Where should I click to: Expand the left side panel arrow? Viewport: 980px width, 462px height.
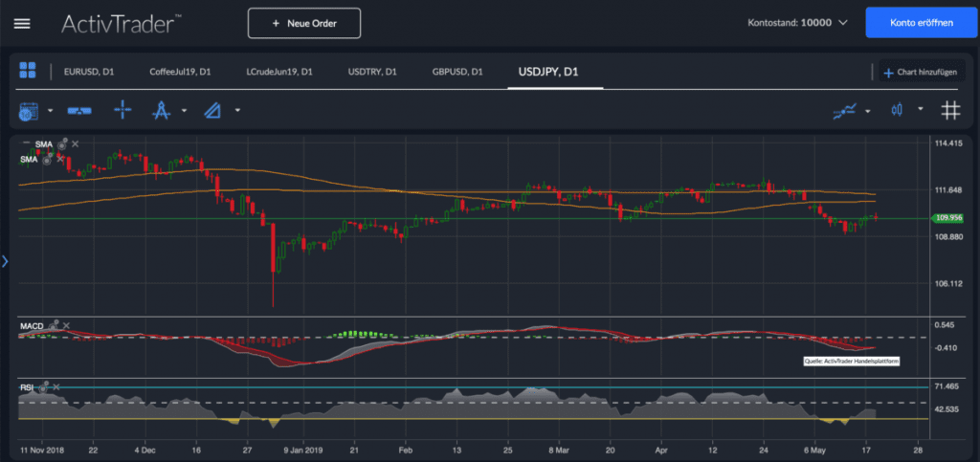click(5, 261)
